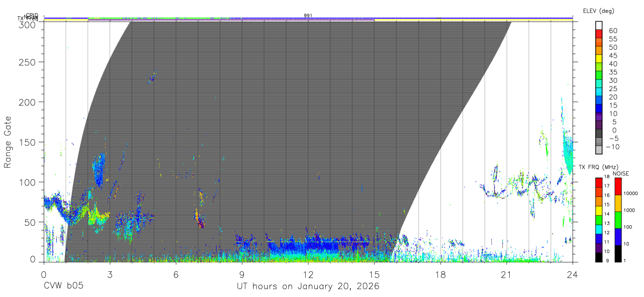Image resolution: width=644 pixels, height=297 pixels.
Task: Click the 'CVW b05' radar beam label
Action: click(63, 287)
